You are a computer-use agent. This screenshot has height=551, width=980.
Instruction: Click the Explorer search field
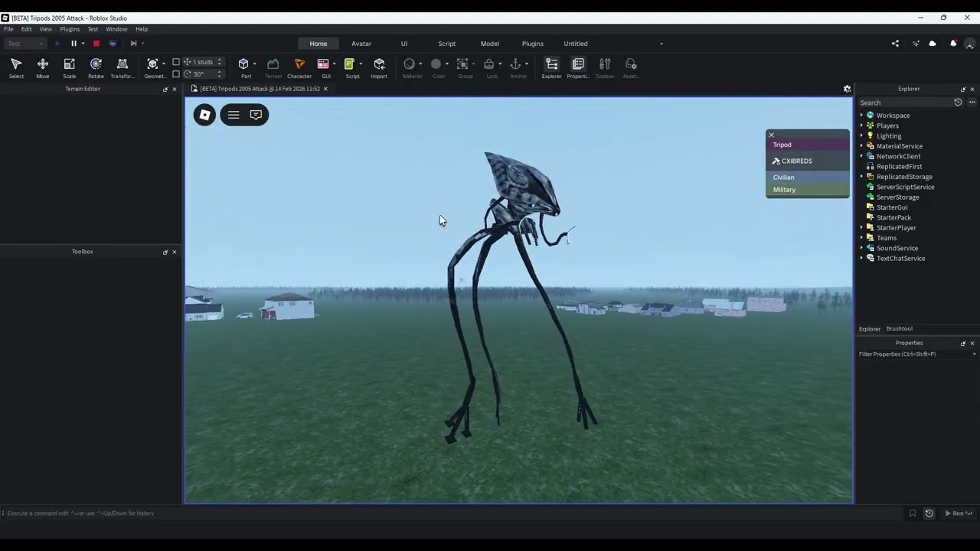pyautogui.click(x=905, y=103)
